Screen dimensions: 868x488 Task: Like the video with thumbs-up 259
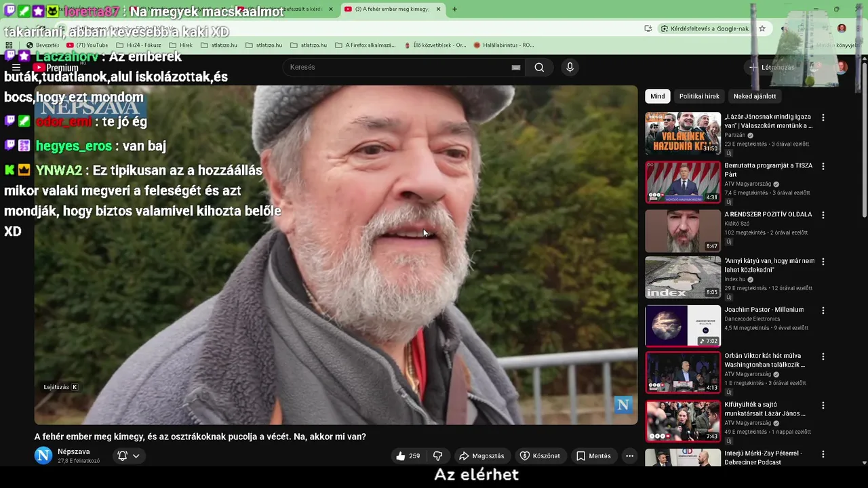[x=408, y=456]
